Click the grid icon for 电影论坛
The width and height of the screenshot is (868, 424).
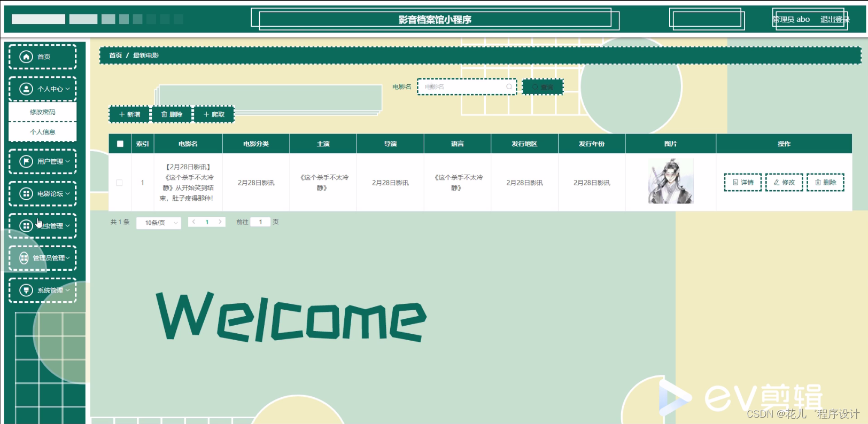[26, 193]
